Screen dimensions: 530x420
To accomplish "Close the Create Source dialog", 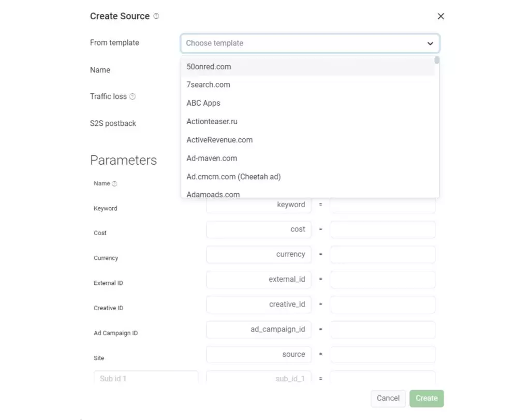I will coord(441,16).
